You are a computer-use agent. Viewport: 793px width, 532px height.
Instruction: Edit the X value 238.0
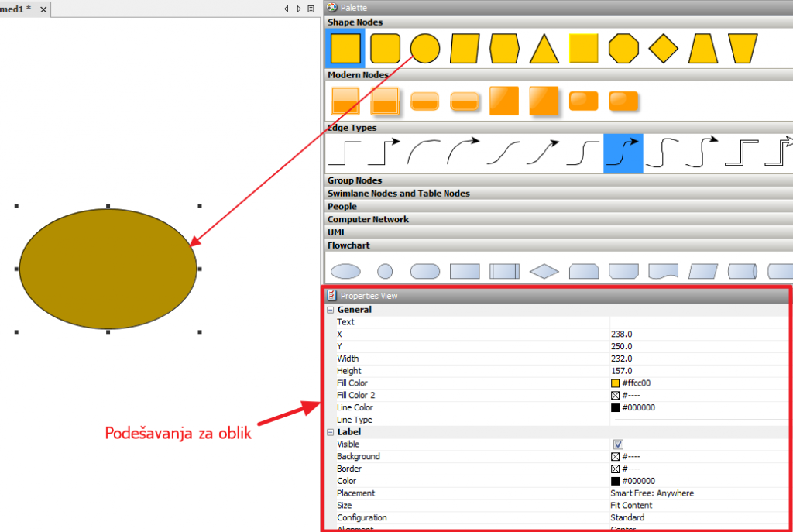tap(700, 335)
